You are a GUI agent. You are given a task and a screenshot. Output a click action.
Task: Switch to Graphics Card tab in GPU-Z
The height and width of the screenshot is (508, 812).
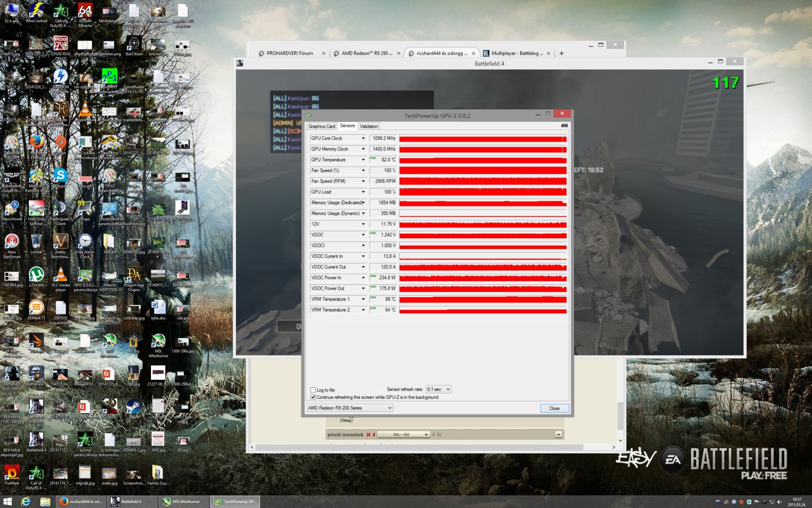(x=321, y=126)
